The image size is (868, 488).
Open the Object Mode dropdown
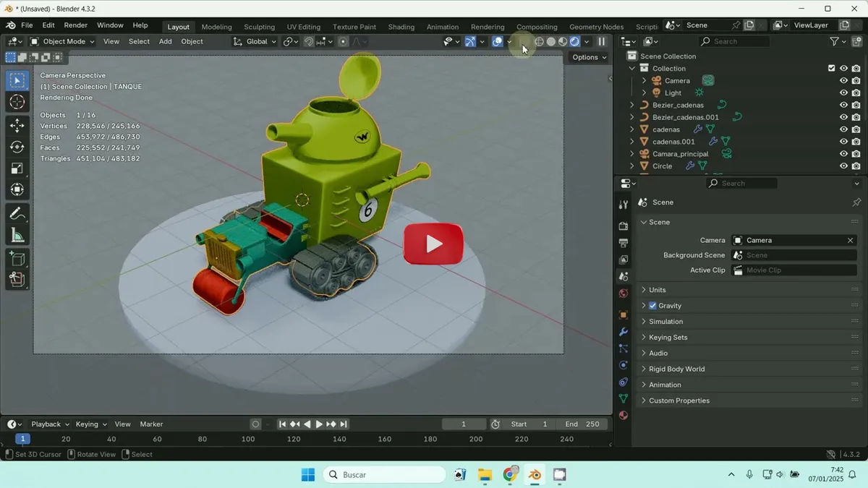(61, 42)
